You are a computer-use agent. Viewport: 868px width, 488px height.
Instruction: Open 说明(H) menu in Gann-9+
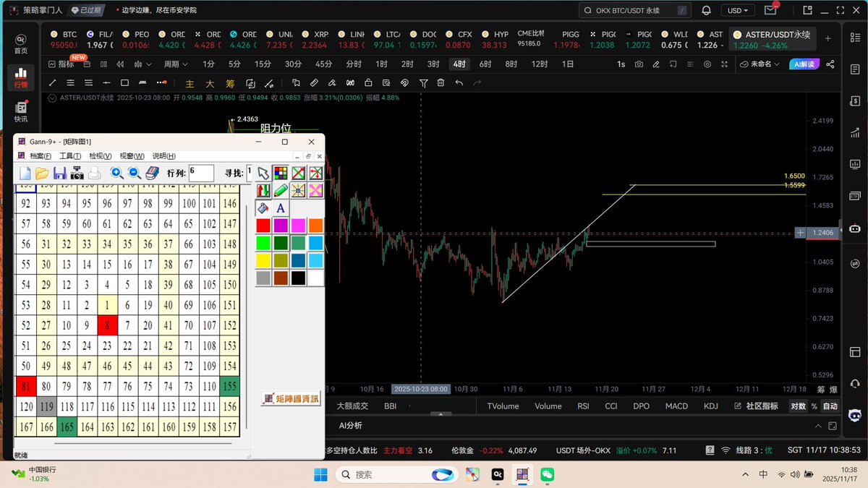pos(163,156)
